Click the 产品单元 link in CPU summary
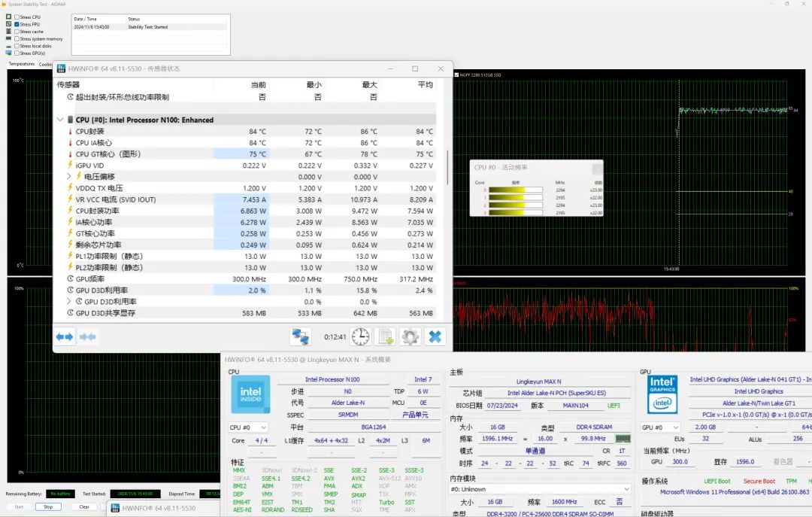The image size is (812, 517). pos(415,415)
